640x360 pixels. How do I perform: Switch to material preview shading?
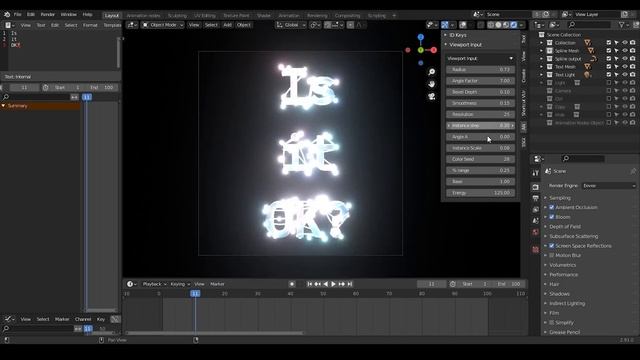click(x=506, y=25)
